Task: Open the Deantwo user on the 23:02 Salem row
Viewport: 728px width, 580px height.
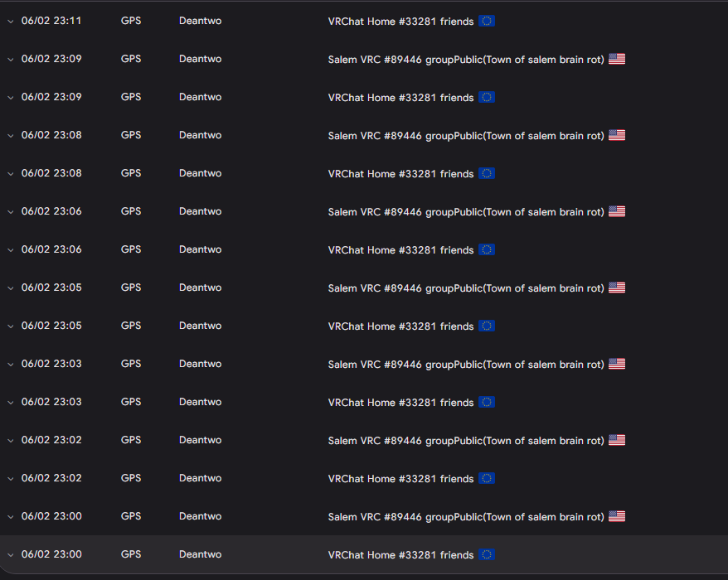Action: click(x=200, y=440)
